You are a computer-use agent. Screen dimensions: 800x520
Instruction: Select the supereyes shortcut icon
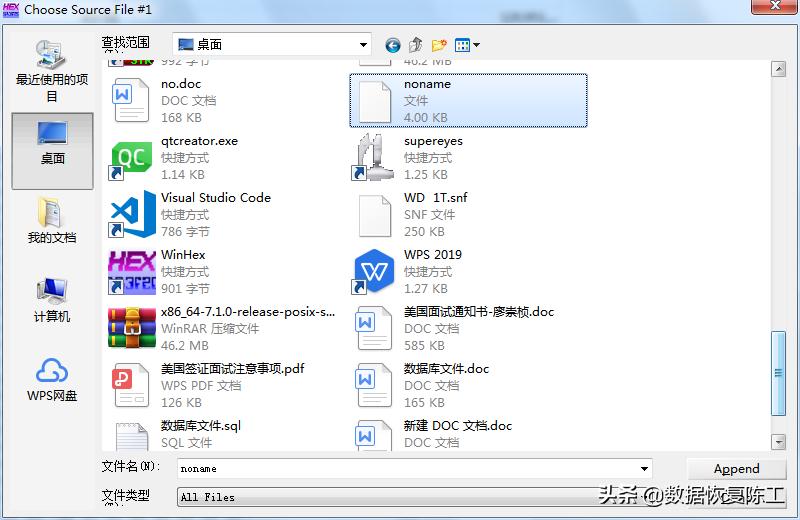tap(373, 157)
